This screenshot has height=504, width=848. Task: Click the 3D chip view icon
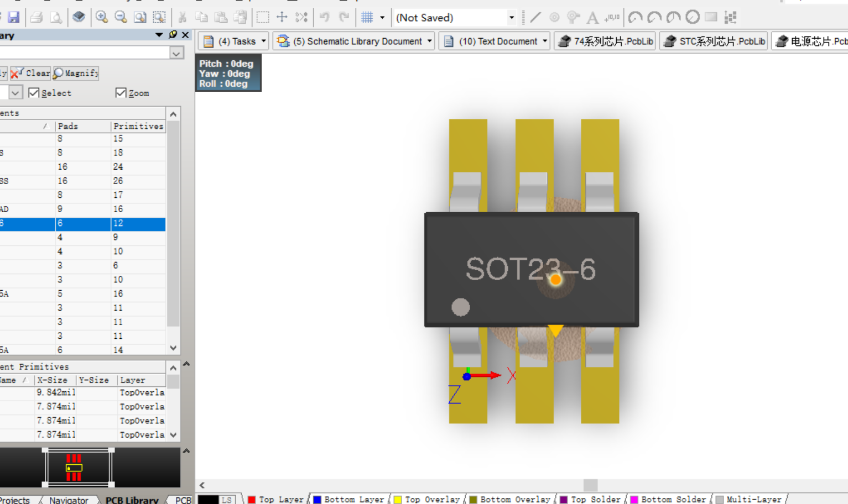tap(79, 17)
